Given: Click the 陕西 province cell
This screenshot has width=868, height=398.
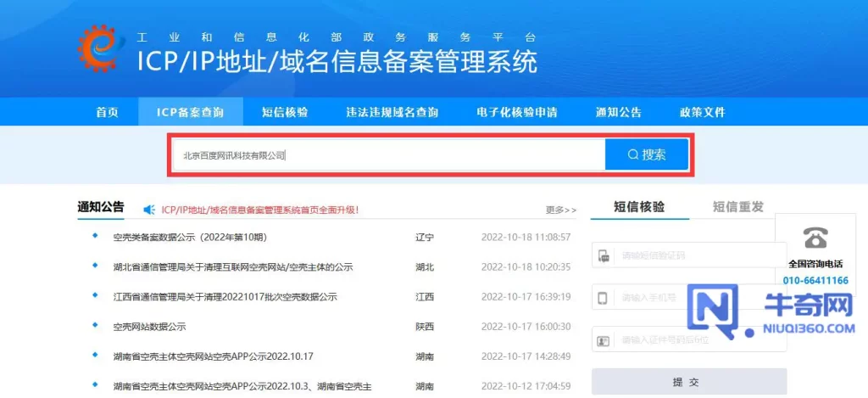Looking at the screenshot, I should (425, 327).
